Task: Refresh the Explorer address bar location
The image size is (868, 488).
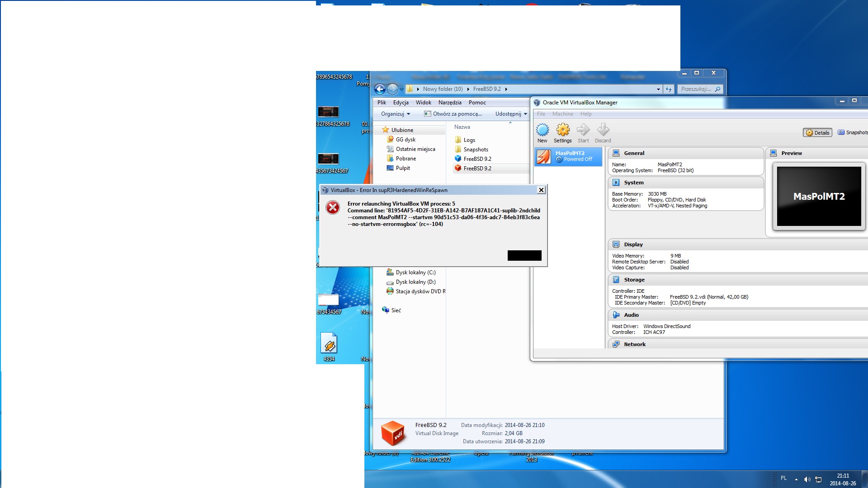Action: 669,89
